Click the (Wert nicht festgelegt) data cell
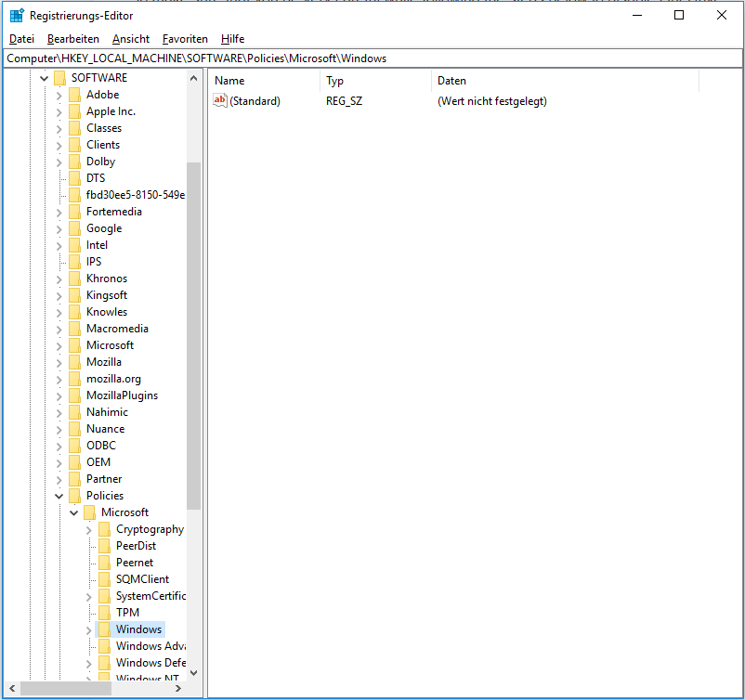Screen dimensions: 745x700 point(491,101)
